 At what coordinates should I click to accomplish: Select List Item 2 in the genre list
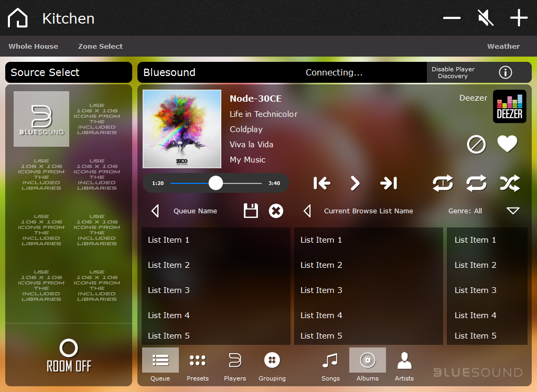click(x=487, y=265)
